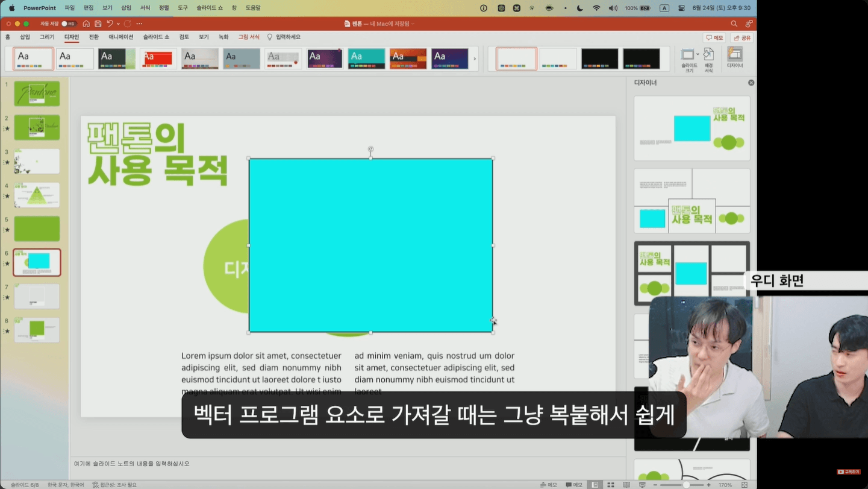Viewport: 868px width, 489px height.
Task: Select the dark green theme thumbnail
Action: [116, 58]
